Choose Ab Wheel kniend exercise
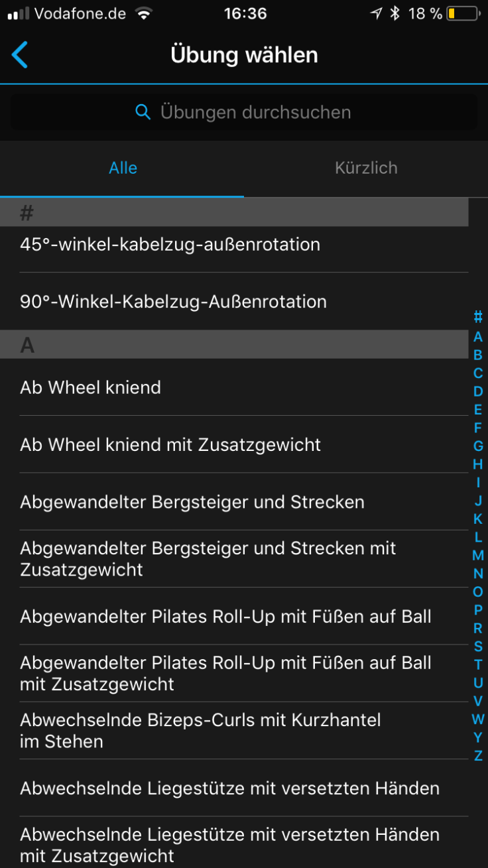 point(91,387)
